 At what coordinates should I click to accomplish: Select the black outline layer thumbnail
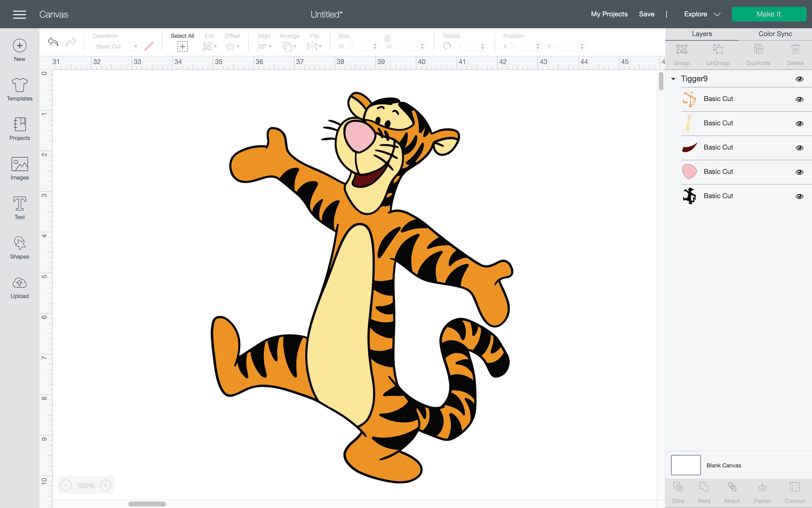click(690, 196)
